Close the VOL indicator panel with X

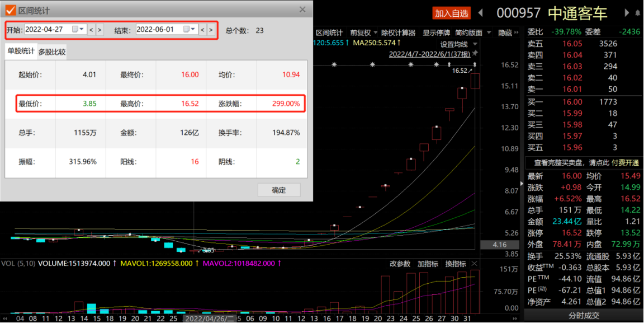coord(475,264)
